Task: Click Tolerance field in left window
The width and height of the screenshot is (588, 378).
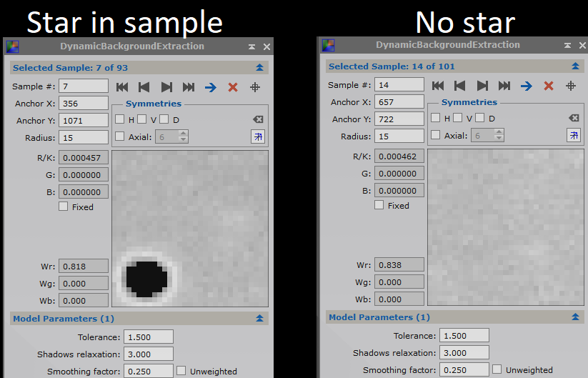Action: [149, 337]
